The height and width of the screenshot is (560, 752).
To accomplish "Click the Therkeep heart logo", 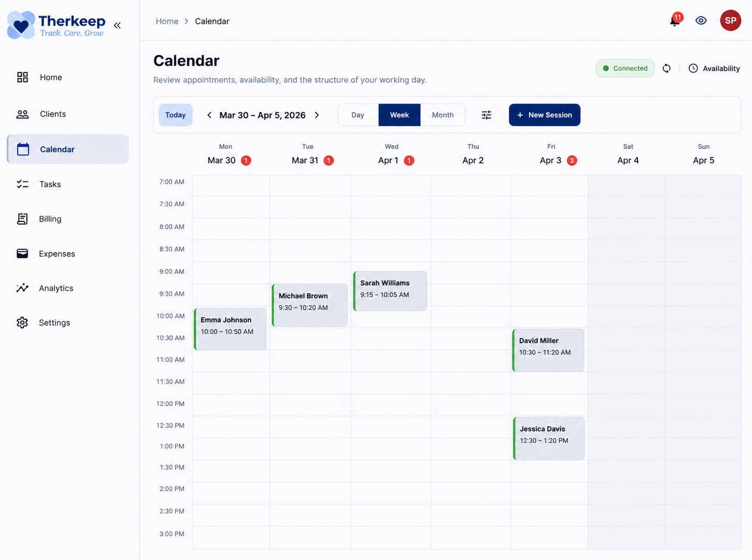I will click(21, 24).
